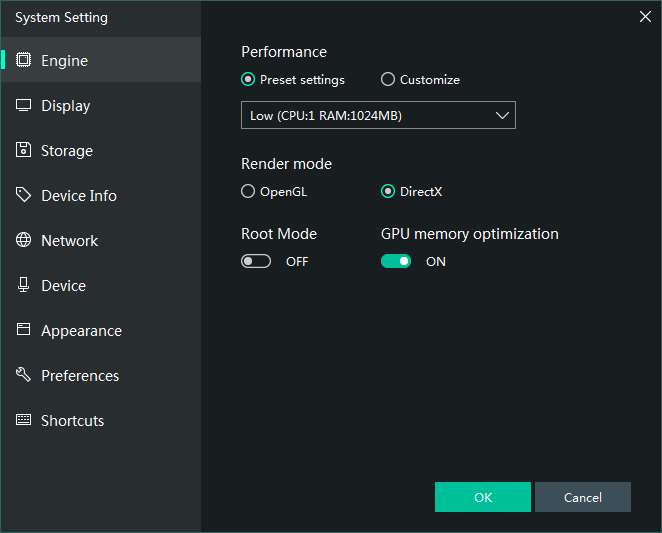Click the Network globe icon
662x533 pixels.
coord(23,240)
